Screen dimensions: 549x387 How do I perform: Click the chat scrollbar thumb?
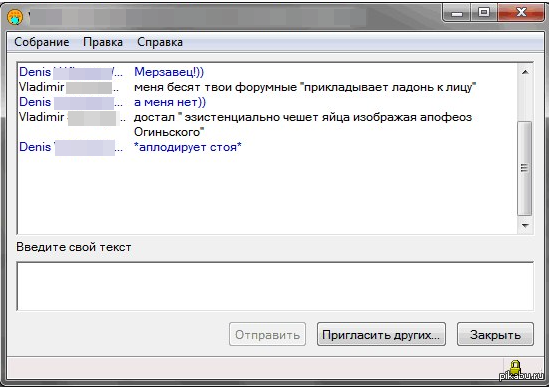(524, 168)
